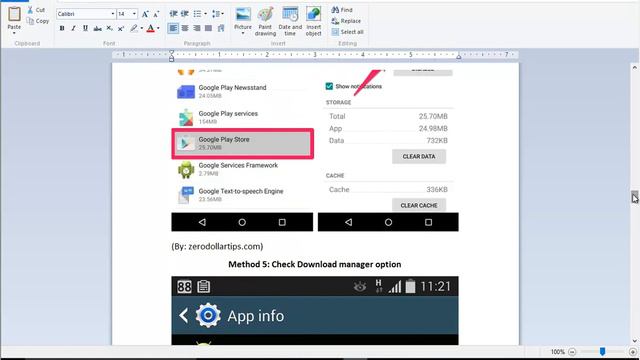Click Select all in Editing group

tap(347, 32)
